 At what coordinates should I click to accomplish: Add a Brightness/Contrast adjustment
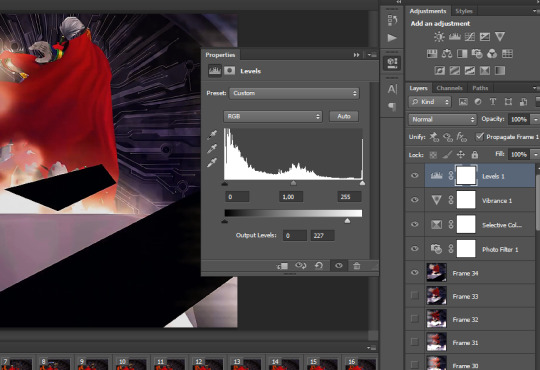coord(439,37)
